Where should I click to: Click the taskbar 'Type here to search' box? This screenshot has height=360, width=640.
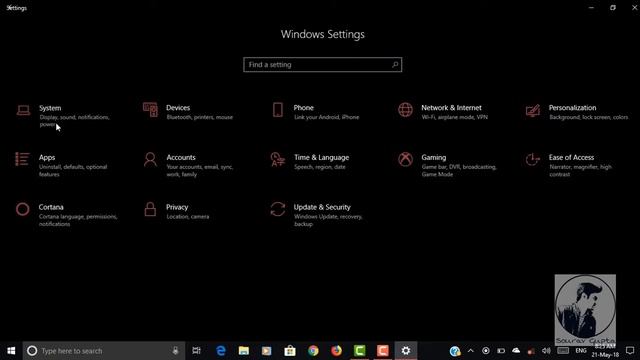pos(104,351)
